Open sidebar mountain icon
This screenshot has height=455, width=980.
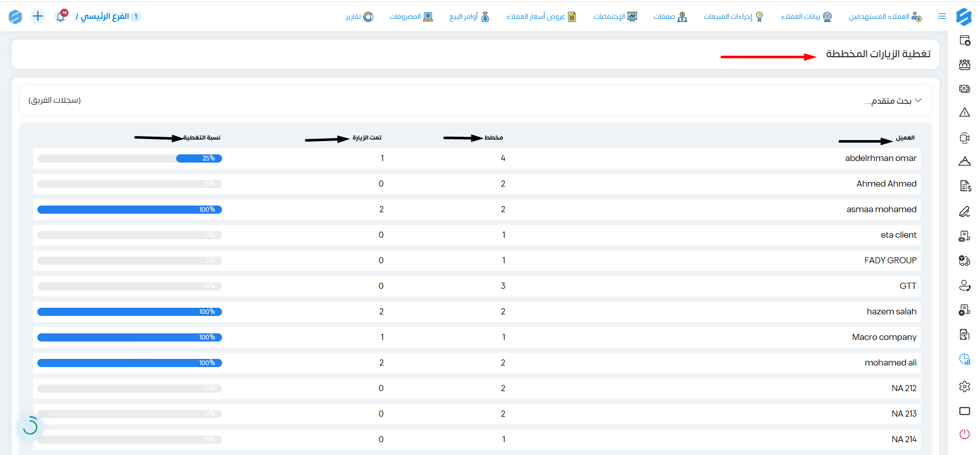tap(965, 162)
